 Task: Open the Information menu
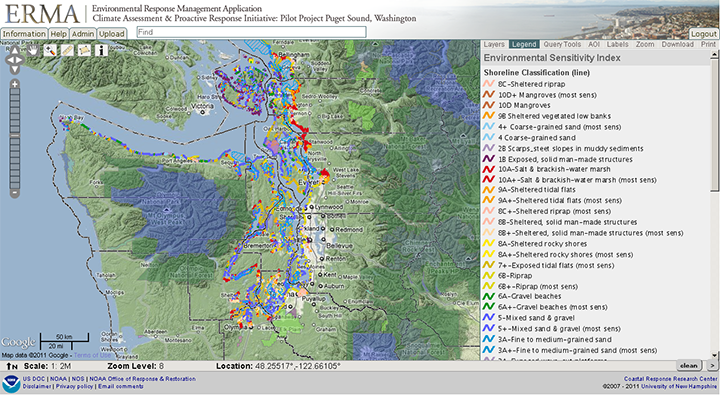coord(24,34)
